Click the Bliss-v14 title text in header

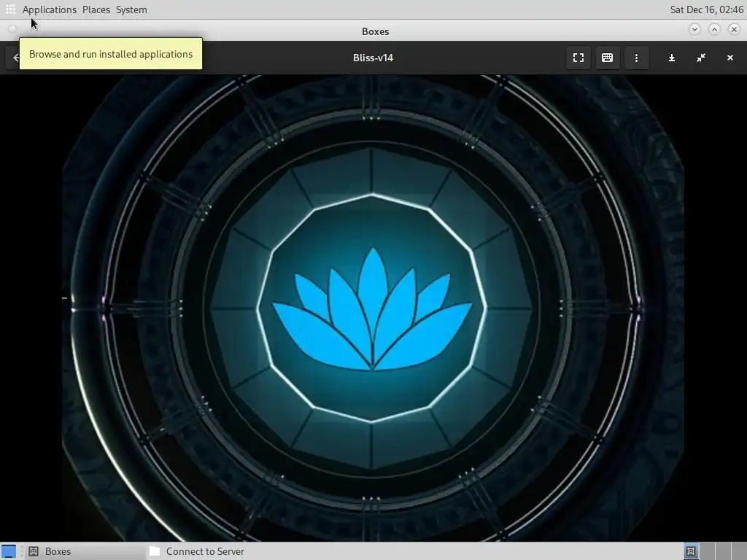tap(373, 58)
